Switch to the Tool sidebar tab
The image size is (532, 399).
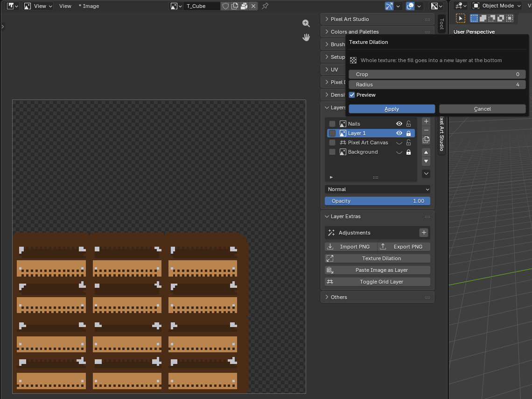point(441,24)
